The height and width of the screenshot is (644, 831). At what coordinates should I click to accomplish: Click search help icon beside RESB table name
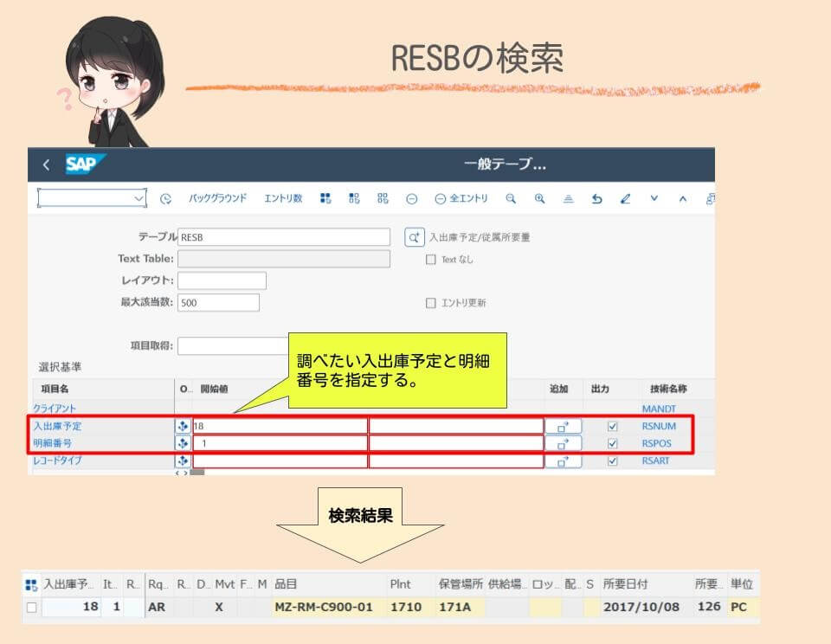413,236
